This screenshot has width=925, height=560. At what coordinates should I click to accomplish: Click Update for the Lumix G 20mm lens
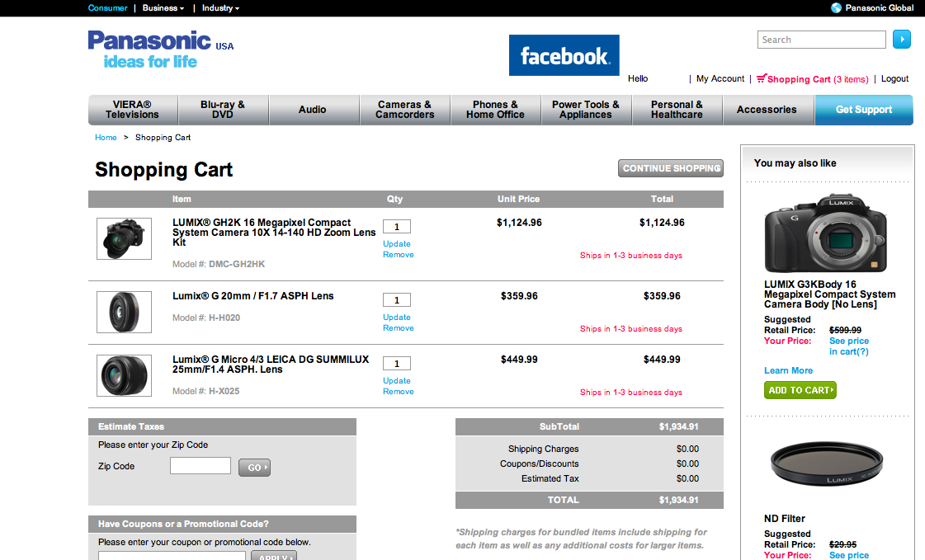tap(396, 318)
